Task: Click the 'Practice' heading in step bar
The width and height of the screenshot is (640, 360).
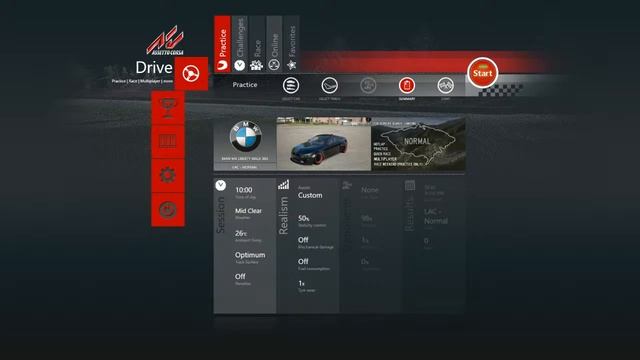Action: tap(245, 84)
